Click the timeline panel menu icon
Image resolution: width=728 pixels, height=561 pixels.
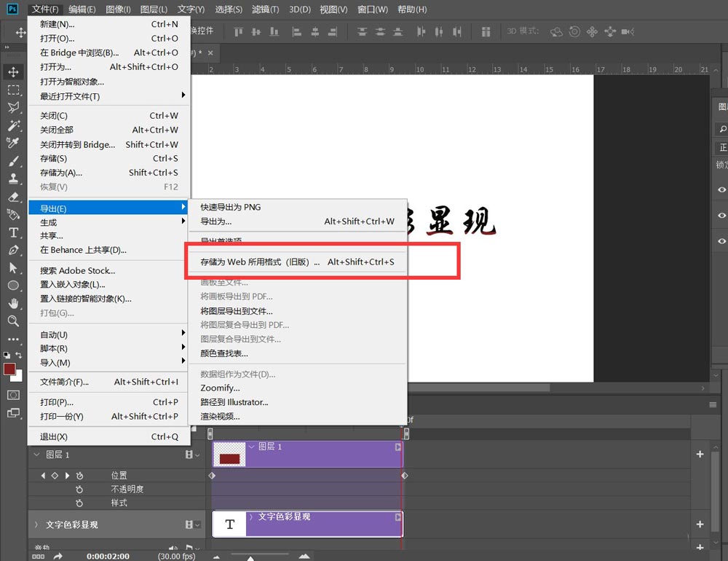(713, 405)
